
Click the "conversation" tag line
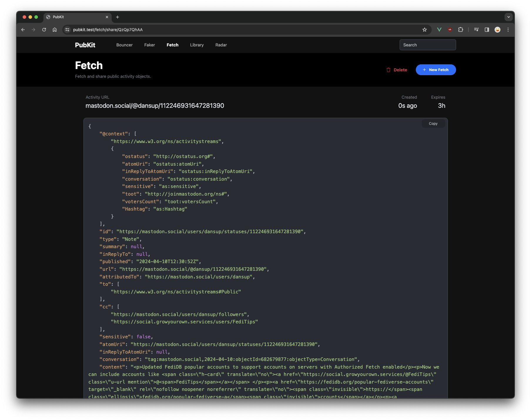(230, 359)
